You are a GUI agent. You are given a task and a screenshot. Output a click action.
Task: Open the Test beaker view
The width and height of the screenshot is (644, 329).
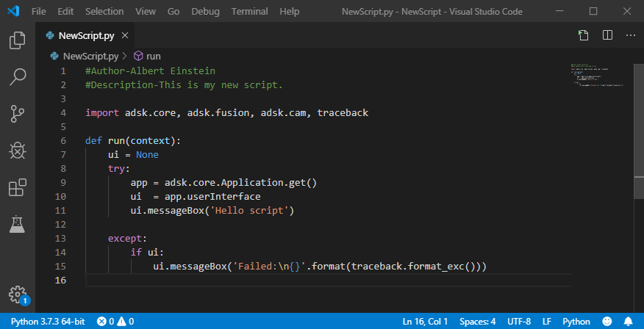(17, 224)
